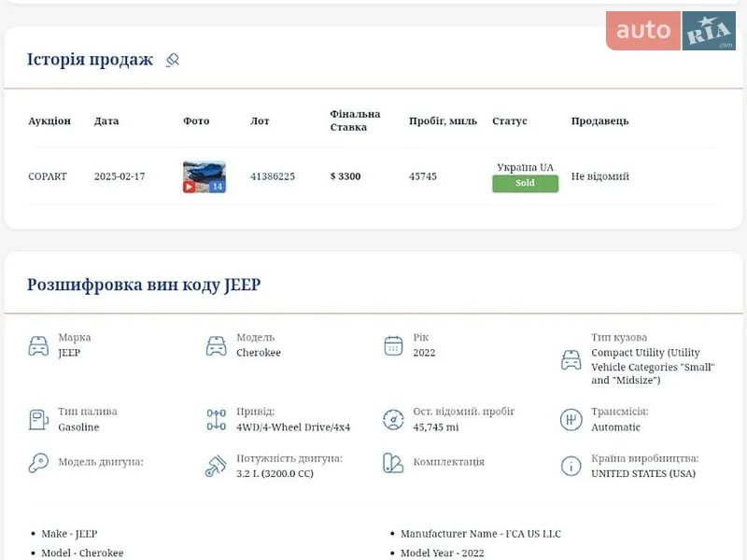Click the green Sold status badge

(x=525, y=183)
